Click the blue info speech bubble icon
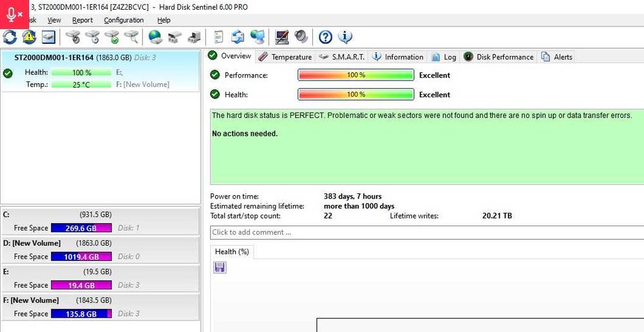 (345, 37)
